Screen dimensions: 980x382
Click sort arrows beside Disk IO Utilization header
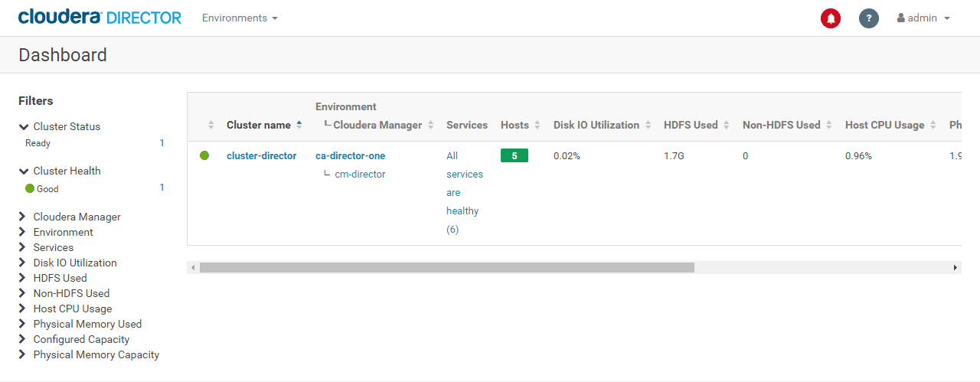click(648, 125)
